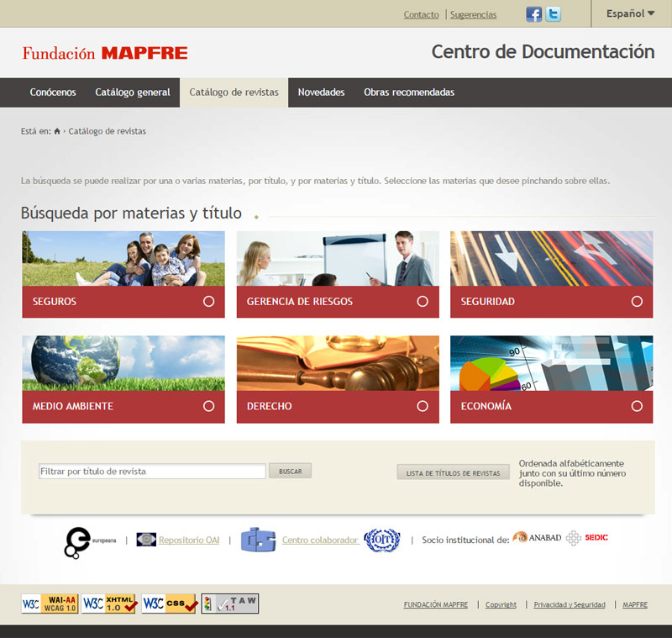Click the Europeana logo

(x=91, y=542)
